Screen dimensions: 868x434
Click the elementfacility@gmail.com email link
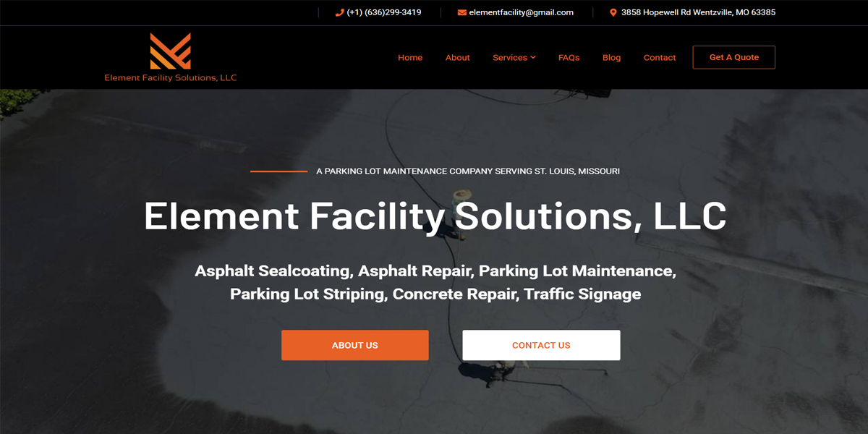click(522, 12)
